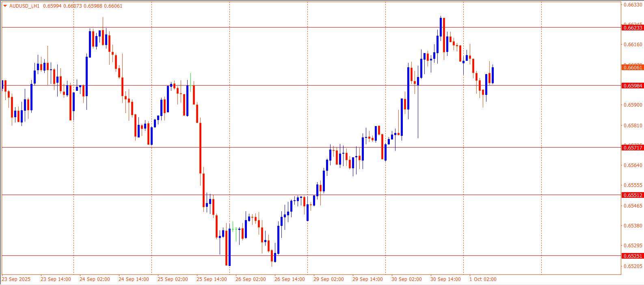Click the 0.65205 price scale value

click(633, 266)
